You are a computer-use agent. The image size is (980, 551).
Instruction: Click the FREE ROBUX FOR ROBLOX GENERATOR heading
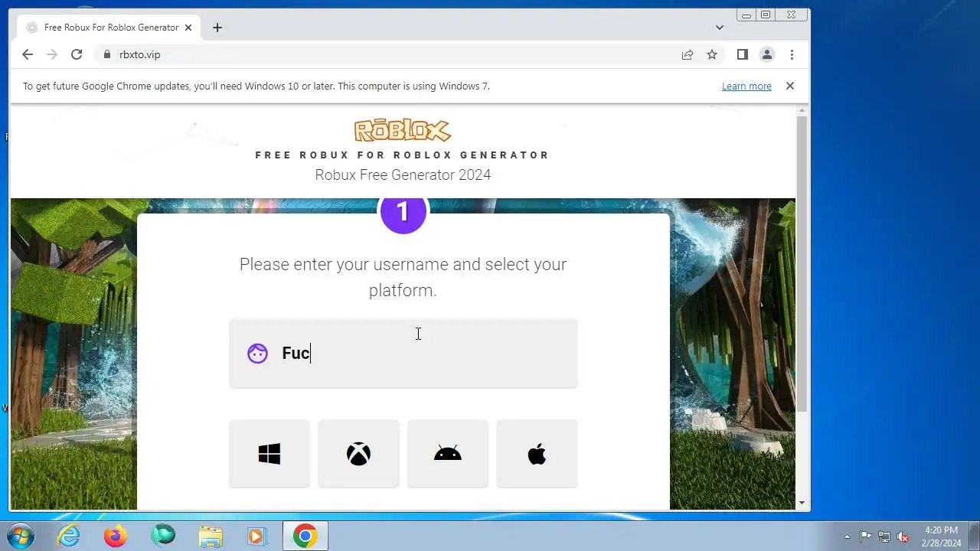point(403,155)
